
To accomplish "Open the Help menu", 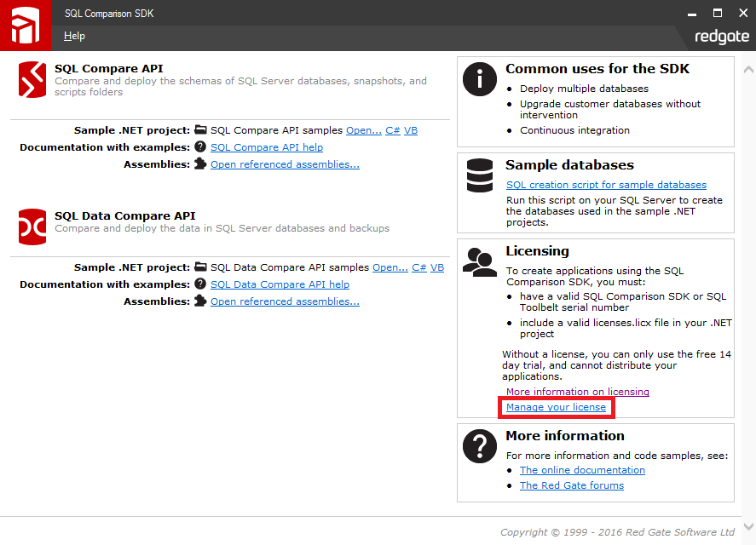I will tap(74, 36).
